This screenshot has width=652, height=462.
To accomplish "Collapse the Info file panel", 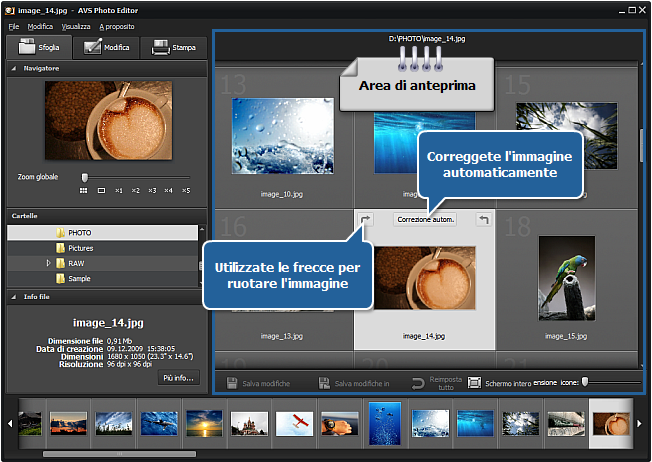I will click(14, 296).
